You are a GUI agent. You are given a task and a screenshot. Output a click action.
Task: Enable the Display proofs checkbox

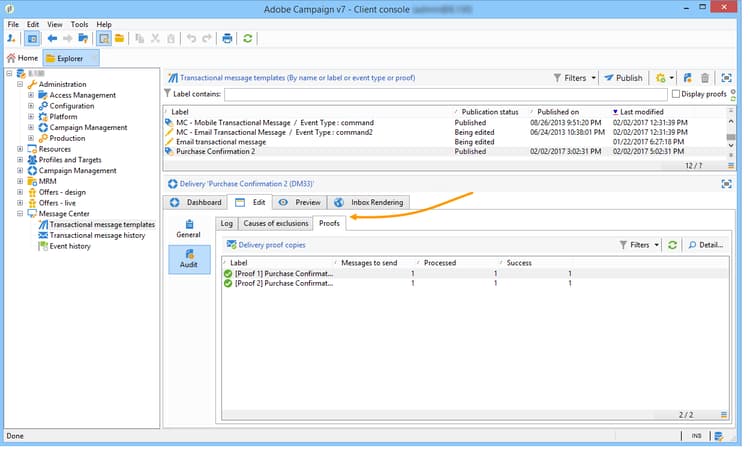click(x=676, y=94)
